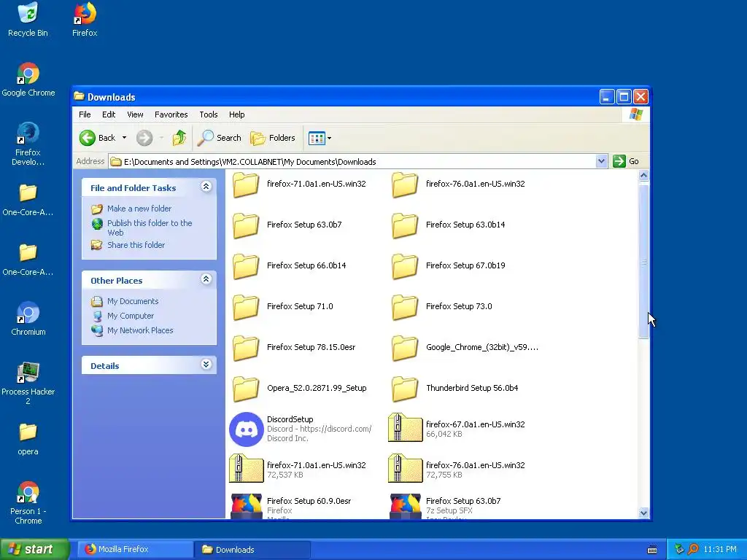The image size is (747, 560).
Task: Click the magnifier tray icon
Action: (x=693, y=549)
